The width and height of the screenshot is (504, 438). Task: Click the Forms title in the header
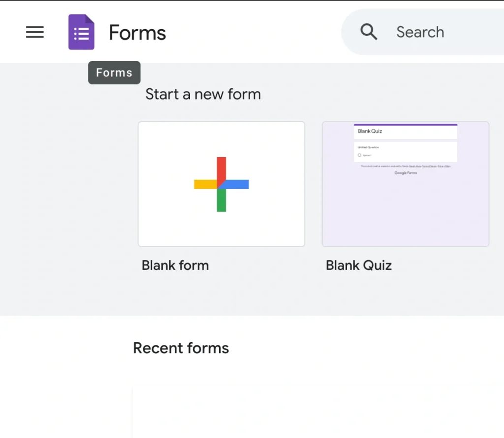(137, 32)
